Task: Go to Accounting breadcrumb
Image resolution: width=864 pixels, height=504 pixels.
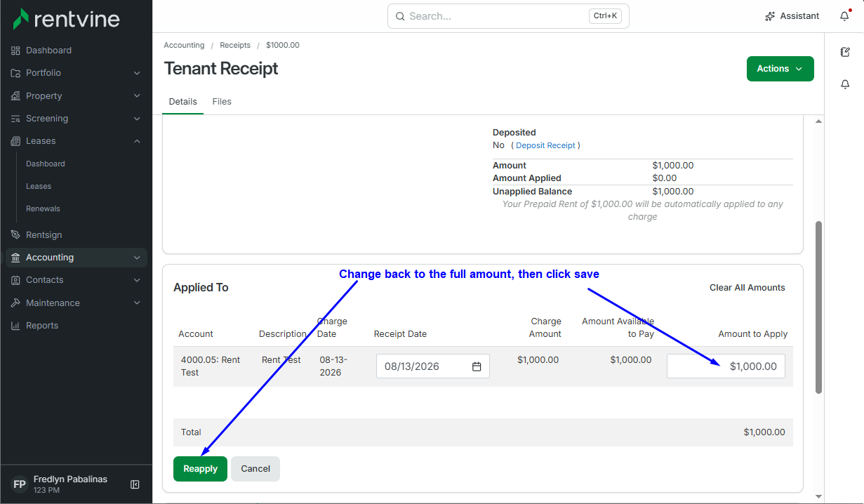Action: (x=184, y=45)
